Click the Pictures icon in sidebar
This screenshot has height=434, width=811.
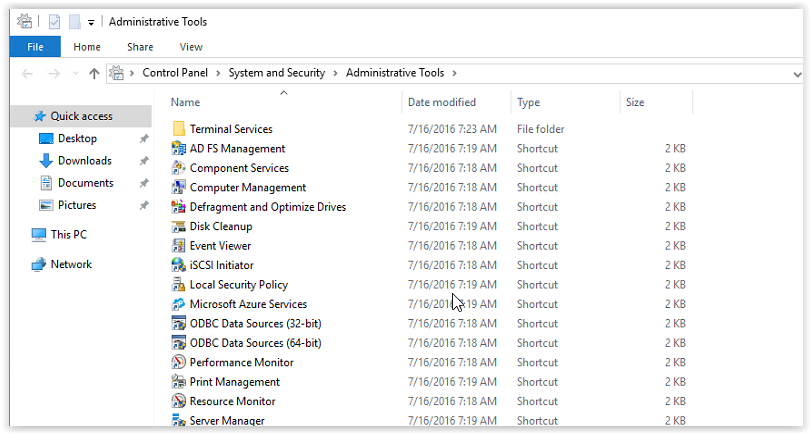46,205
